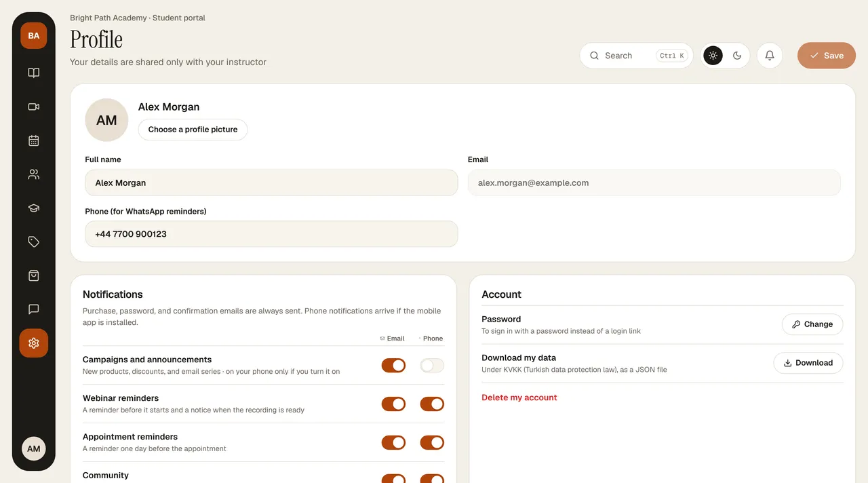Image resolution: width=868 pixels, height=483 pixels.
Task: Open notifications bell icon
Action: click(770, 56)
